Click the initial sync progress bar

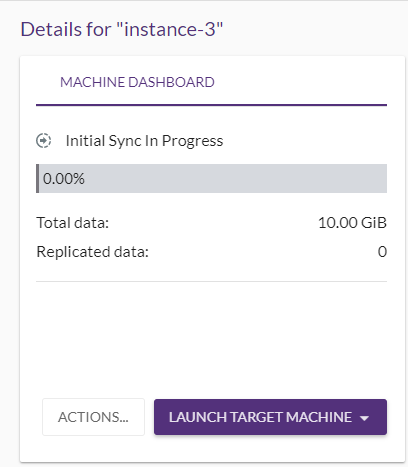tap(211, 178)
